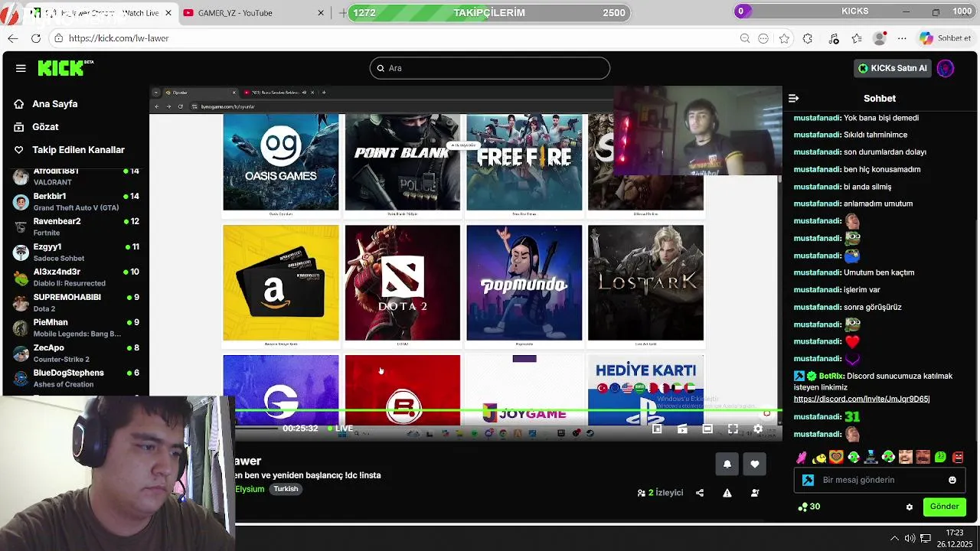The image size is (980, 551).
Task: Click in the Bir mesaj gönderin field
Action: (x=879, y=480)
